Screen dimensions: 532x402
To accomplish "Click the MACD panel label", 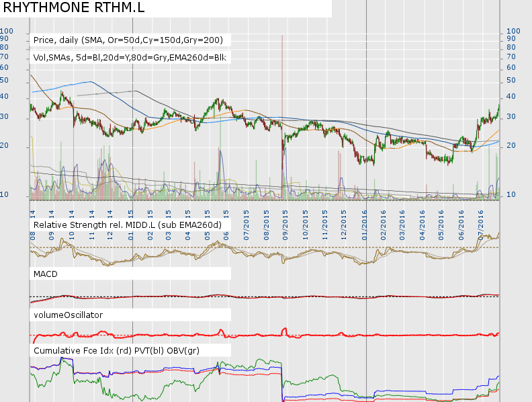I will tap(47, 274).
